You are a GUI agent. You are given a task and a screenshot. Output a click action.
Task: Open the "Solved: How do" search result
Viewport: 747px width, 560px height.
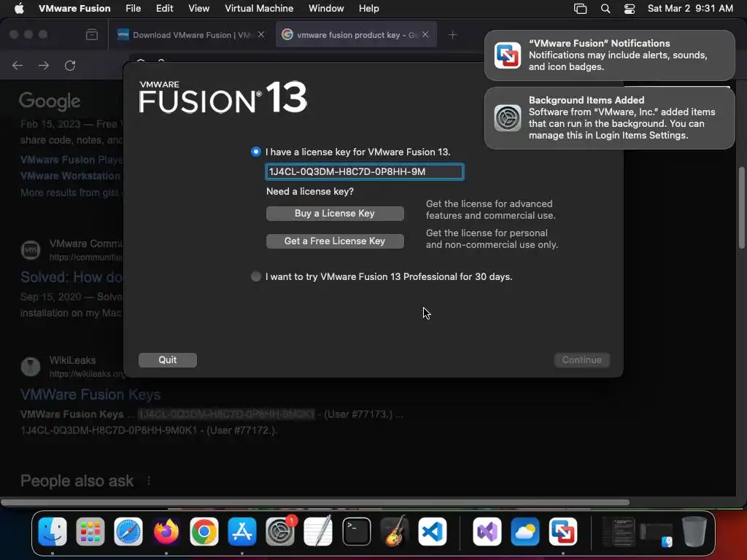pos(71,277)
